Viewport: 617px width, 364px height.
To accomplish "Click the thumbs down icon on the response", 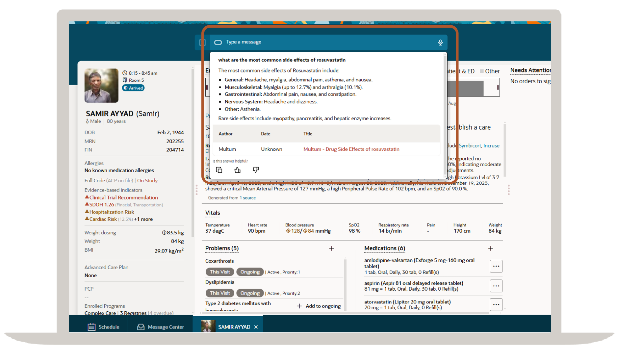I will click(x=256, y=170).
